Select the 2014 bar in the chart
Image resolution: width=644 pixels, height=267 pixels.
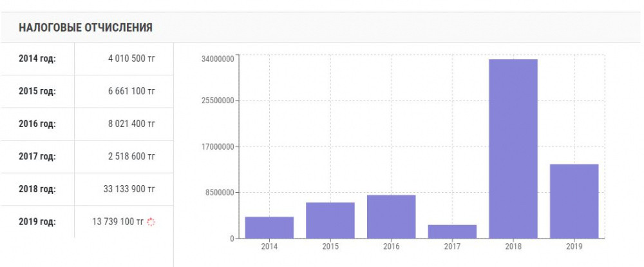click(x=269, y=227)
